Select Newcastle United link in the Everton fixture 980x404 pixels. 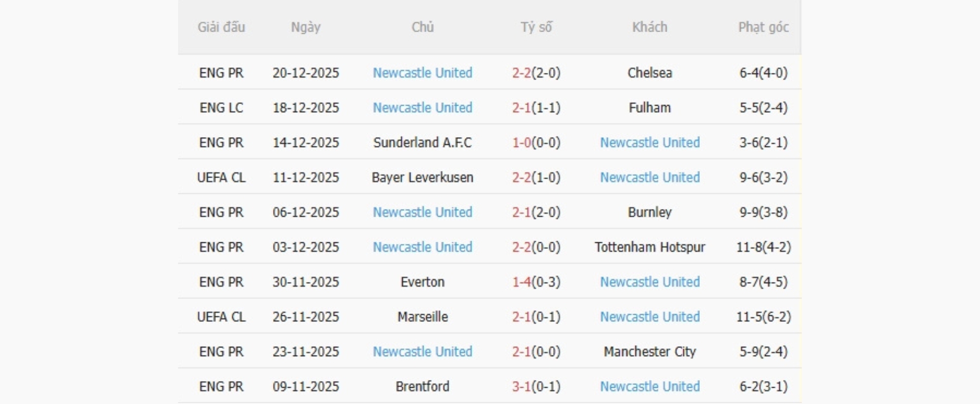(x=649, y=282)
